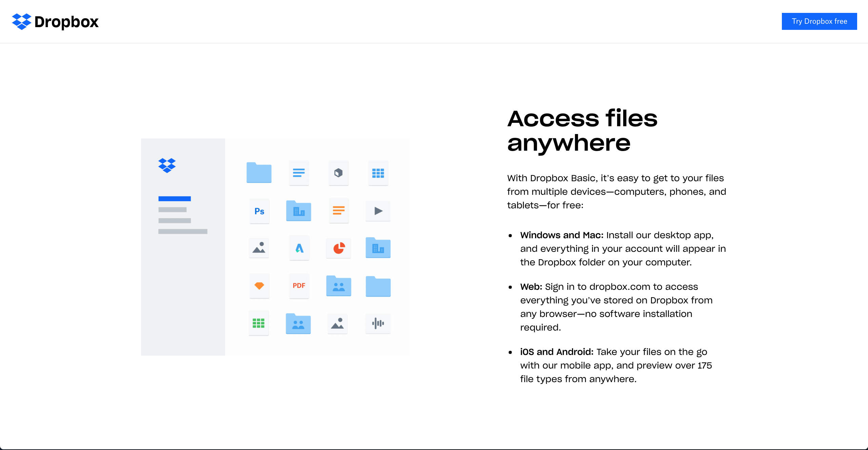868x450 pixels.
Task: Select the photo image file icon
Action: pyautogui.click(x=259, y=248)
